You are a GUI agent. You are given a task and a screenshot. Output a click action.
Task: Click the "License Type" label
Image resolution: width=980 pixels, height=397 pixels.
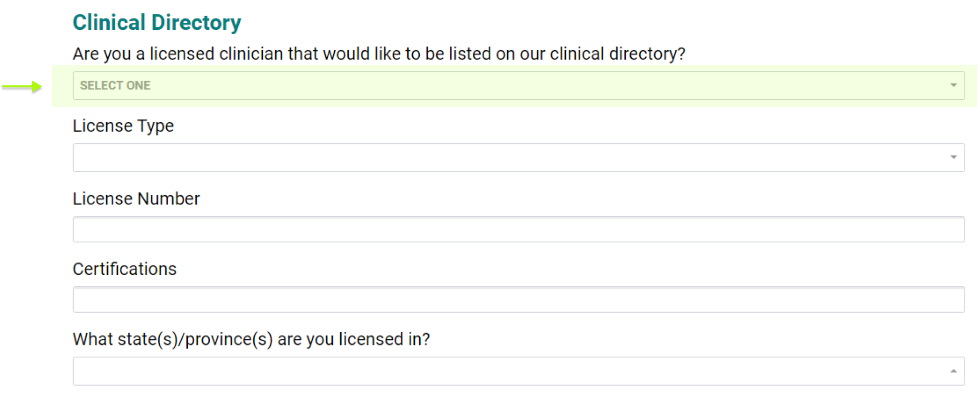point(123,126)
